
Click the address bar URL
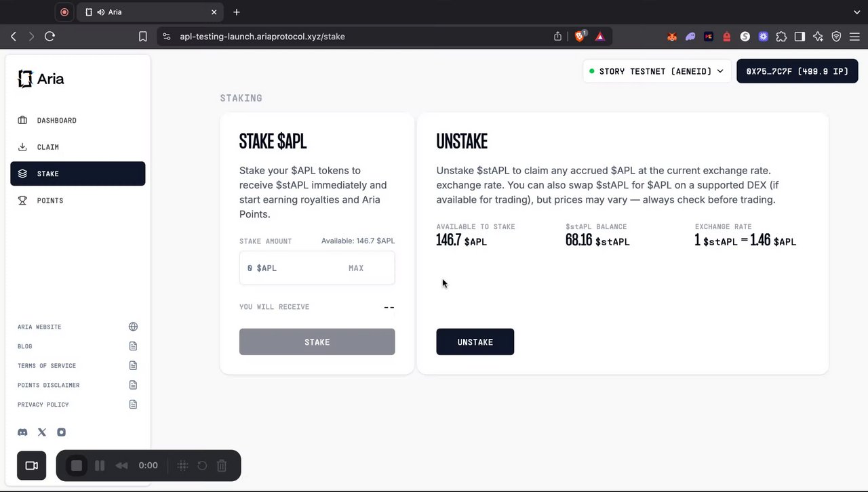[x=262, y=37]
